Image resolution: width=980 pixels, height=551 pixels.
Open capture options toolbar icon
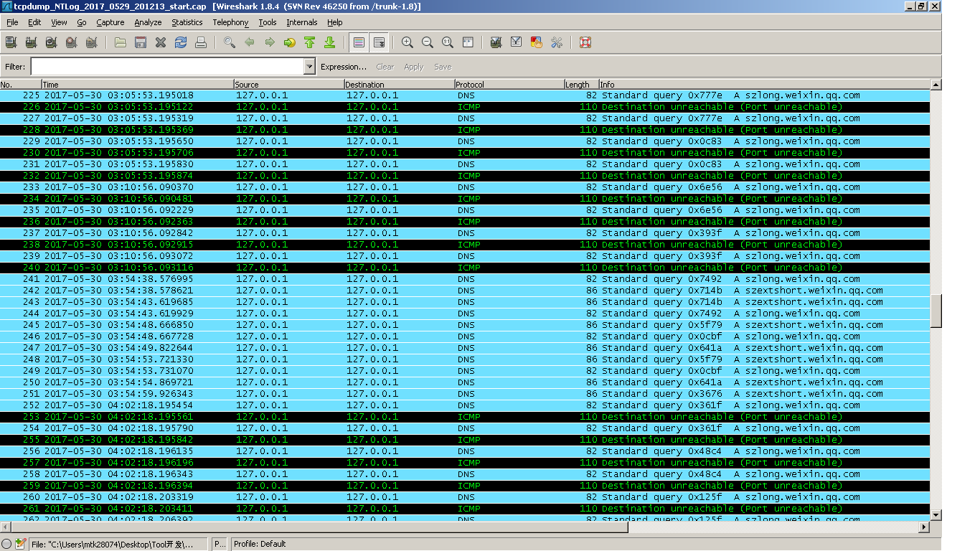point(31,42)
